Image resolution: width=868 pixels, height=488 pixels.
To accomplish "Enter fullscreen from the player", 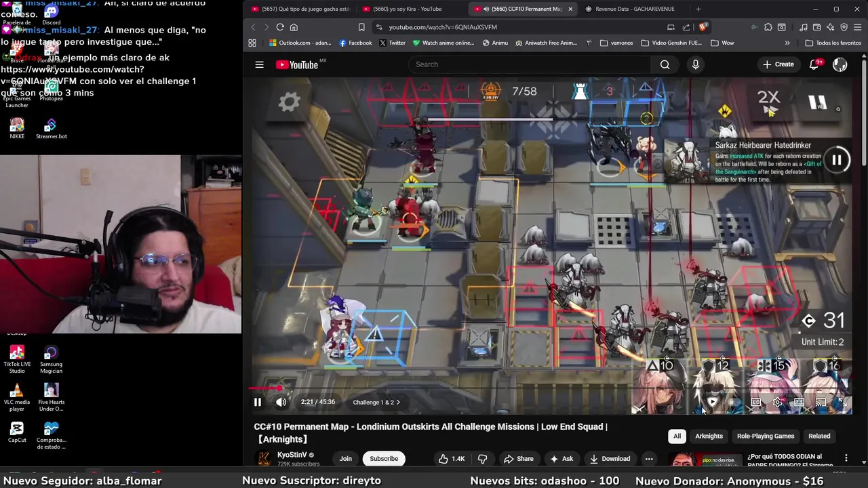I will 842,403.
